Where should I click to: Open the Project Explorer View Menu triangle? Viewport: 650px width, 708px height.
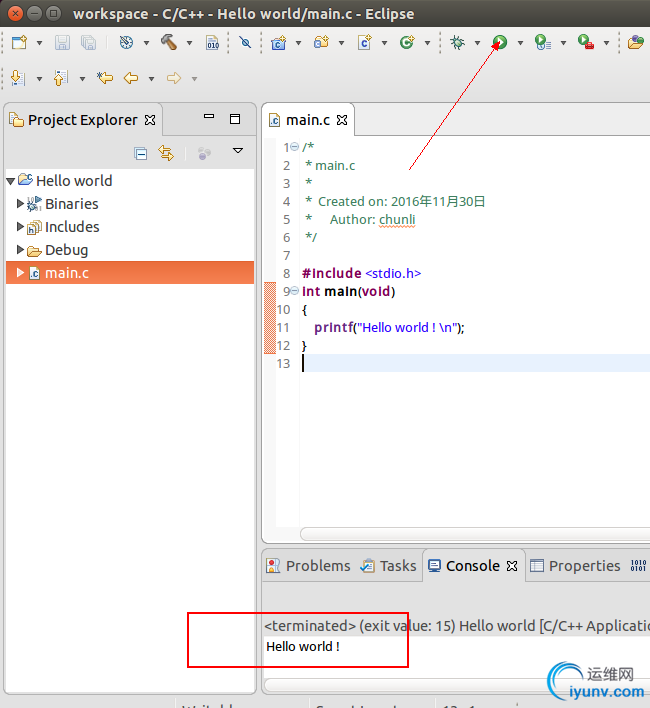click(238, 150)
